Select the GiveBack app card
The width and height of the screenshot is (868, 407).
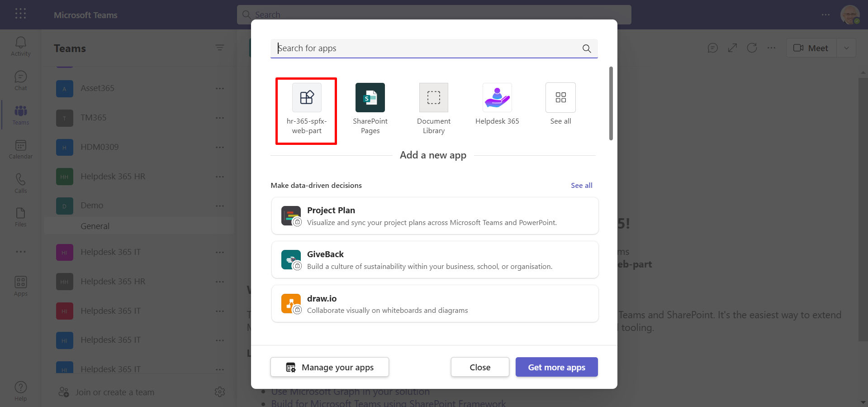pyautogui.click(x=435, y=260)
